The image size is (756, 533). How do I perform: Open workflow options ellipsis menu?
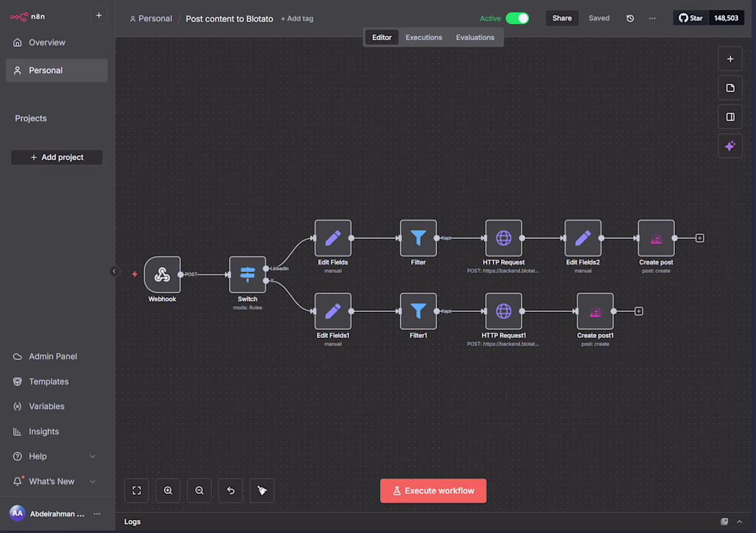tap(652, 19)
